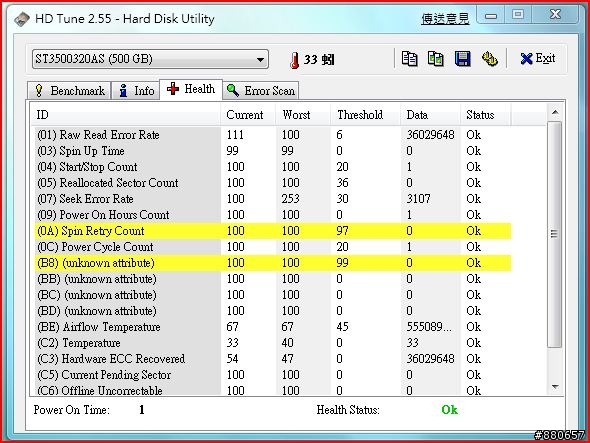Select the (C2) Temperature row
590x443 pixels.
tap(273, 343)
